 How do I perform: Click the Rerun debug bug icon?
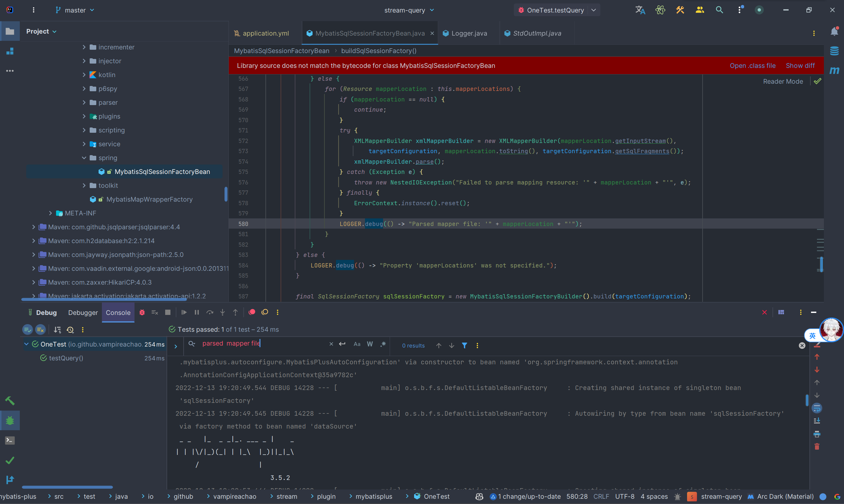click(142, 312)
